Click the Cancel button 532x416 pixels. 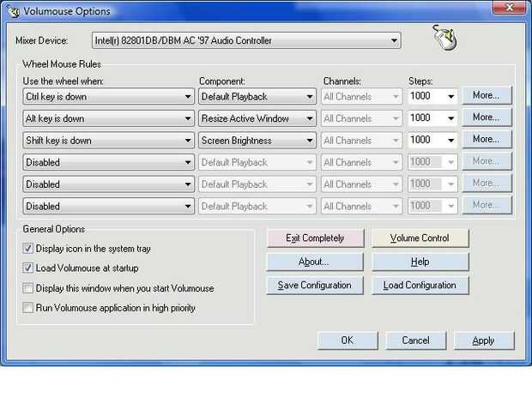(x=415, y=341)
